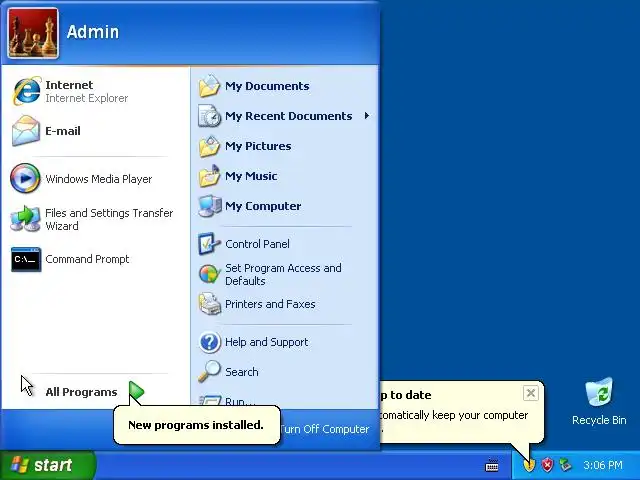This screenshot has width=640, height=480.
Task: Click My Recent Documents label
Action: 289,116
